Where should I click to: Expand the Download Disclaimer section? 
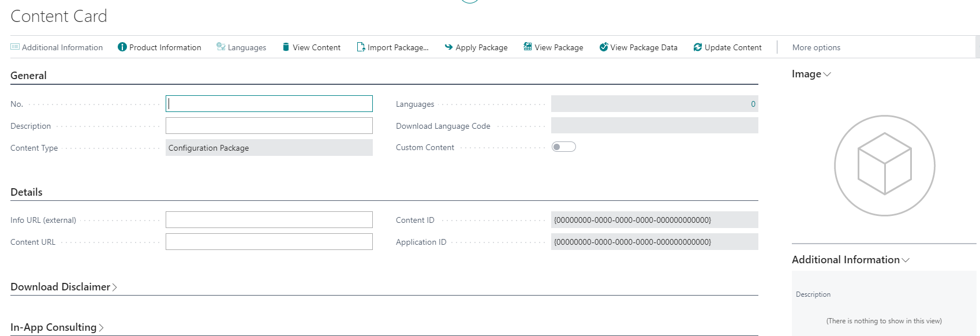tap(114, 288)
